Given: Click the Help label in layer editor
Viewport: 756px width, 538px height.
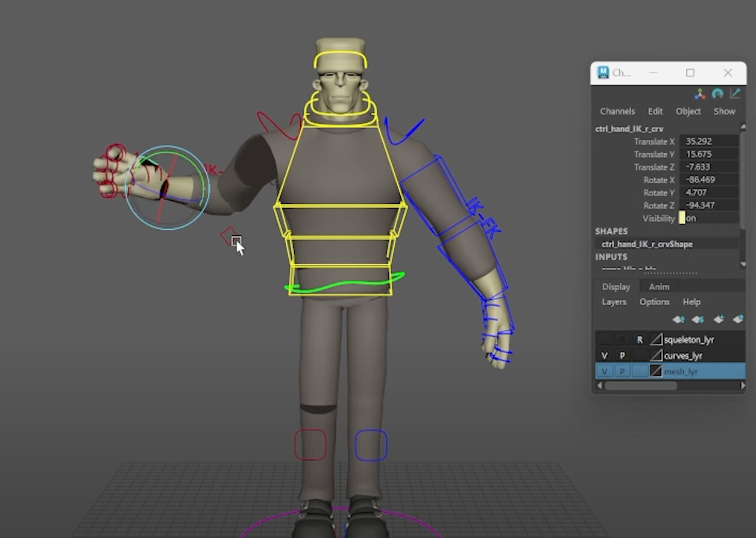Looking at the screenshot, I should [x=691, y=302].
